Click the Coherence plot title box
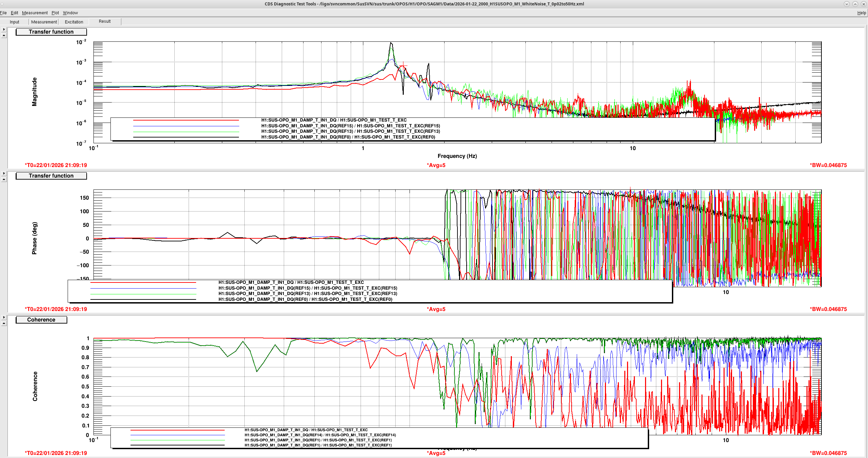The image size is (868, 458). point(41,320)
